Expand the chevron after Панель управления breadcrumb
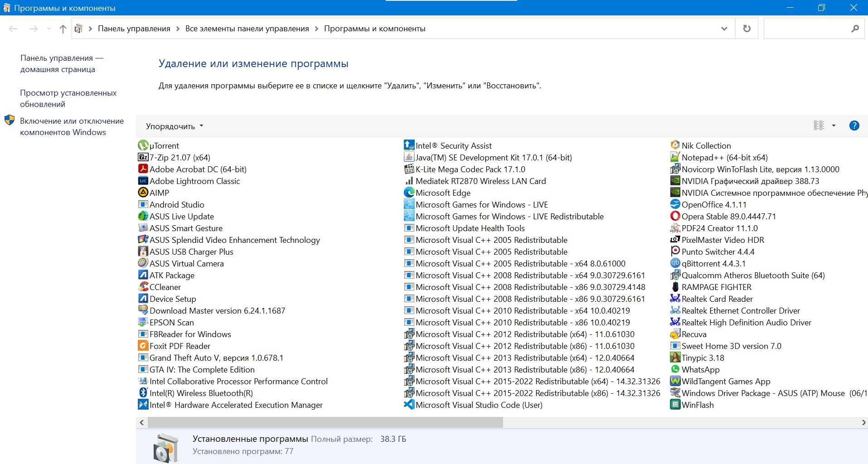The height and width of the screenshot is (464, 868). pyautogui.click(x=178, y=29)
